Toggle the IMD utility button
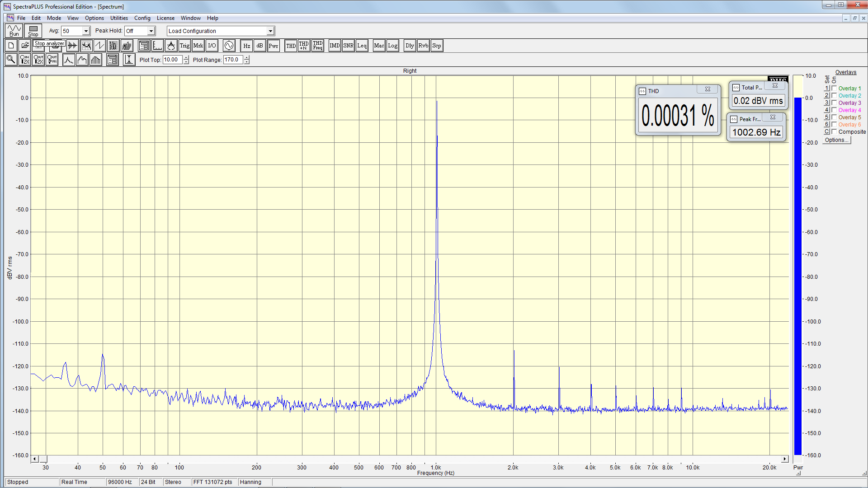Viewport: 868px width, 488px height. pos(335,46)
